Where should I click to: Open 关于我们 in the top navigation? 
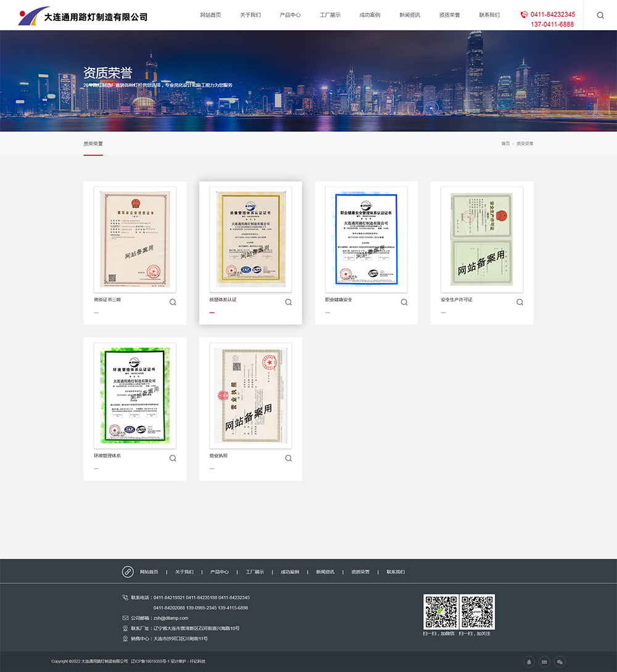click(251, 15)
